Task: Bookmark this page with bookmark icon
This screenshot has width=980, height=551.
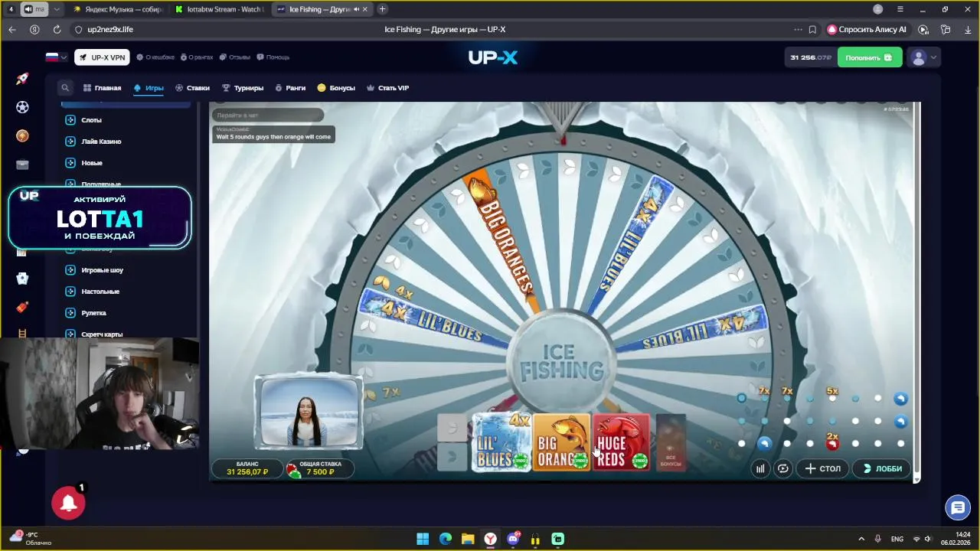Action: pos(812,29)
